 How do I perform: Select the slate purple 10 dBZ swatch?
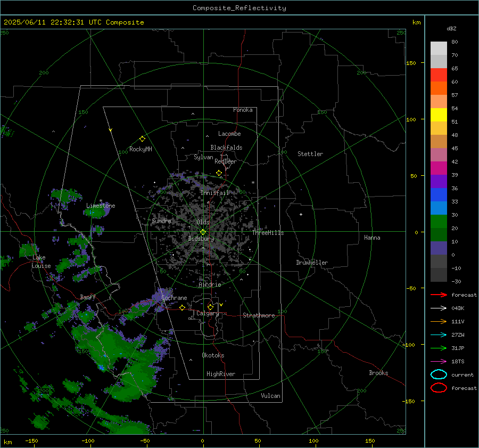point(439,248)
